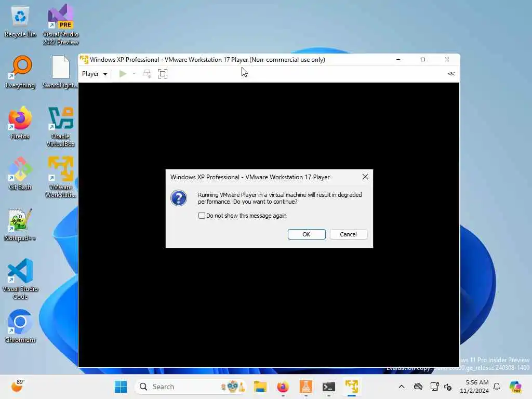532x399 pixels.
Task: Open the notifications bell icon
Action: pyautogui.click(x=497, y=387)
